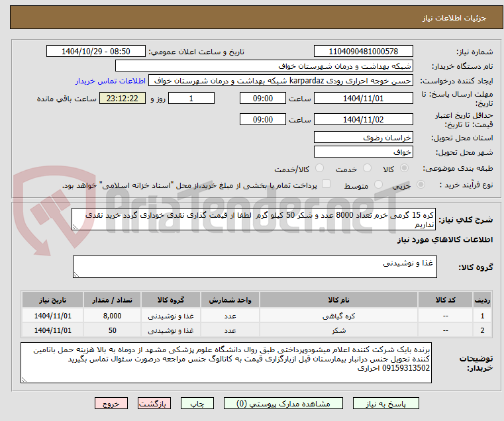Click the بازگشت back button

(154, 403)
